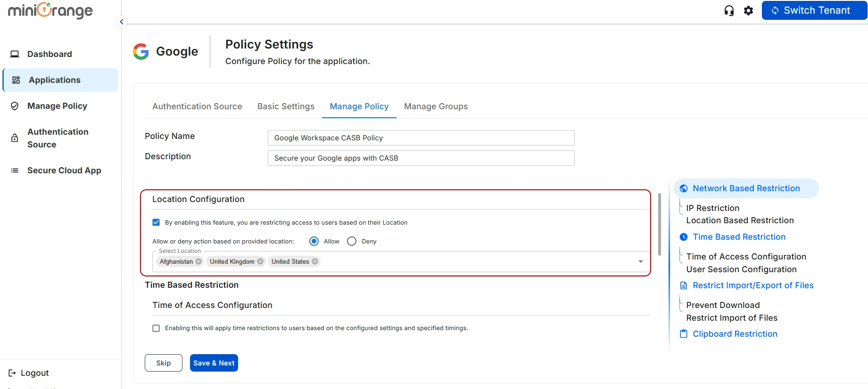Click the Clipboard Restriction clipboard icon
Screen dimensions: 868x389
tap(684, 334)
